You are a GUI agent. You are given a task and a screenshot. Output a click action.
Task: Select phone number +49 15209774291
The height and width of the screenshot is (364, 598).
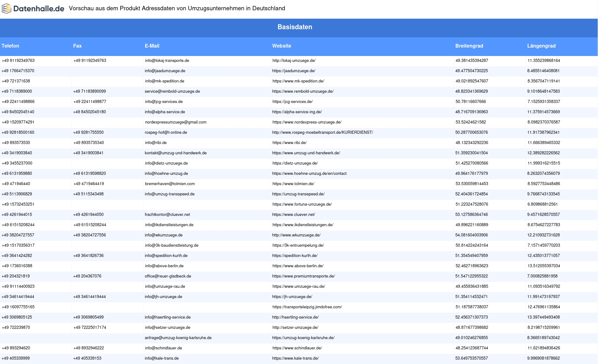click(x=18, y=122)
